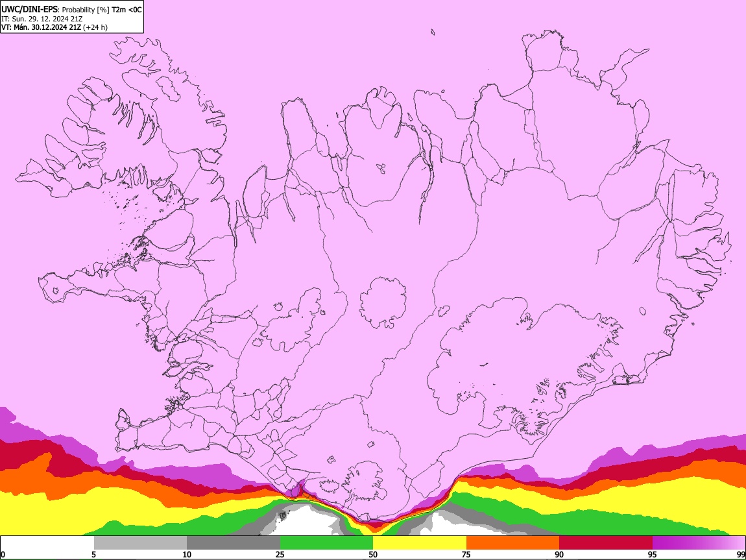Click the legend value '75'
This screenshot has width=746, height=560.
[x=466, y=555]
